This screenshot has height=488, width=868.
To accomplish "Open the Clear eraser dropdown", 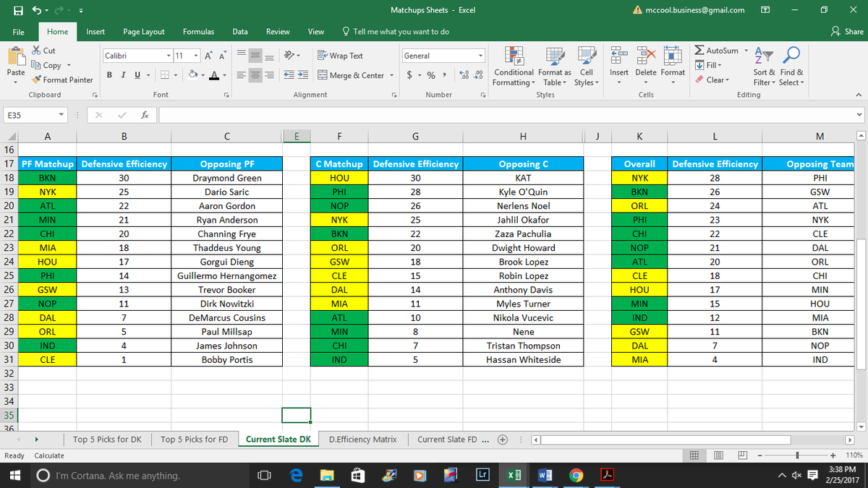I will click(712, 80).
